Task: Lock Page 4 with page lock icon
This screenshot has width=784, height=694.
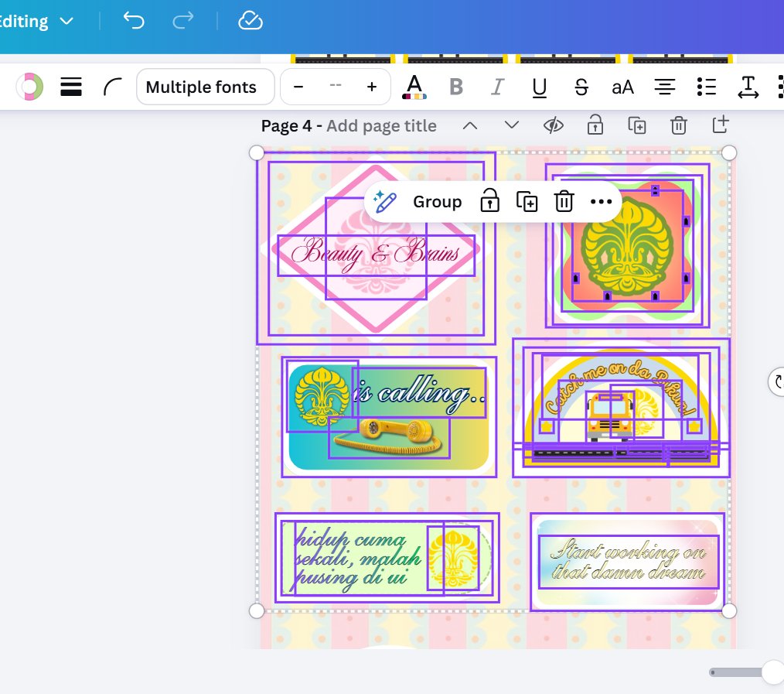Action: pos(595,125)
